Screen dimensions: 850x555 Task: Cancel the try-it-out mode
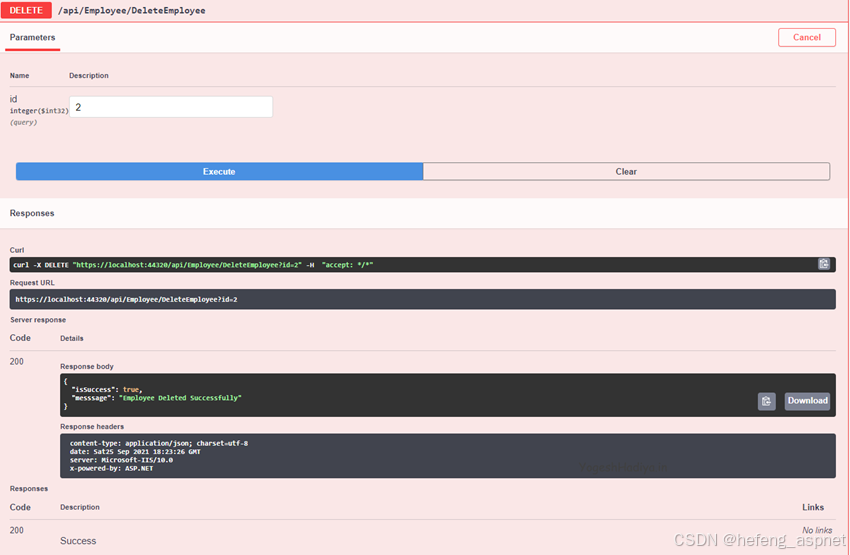click(x=807, y=37)
